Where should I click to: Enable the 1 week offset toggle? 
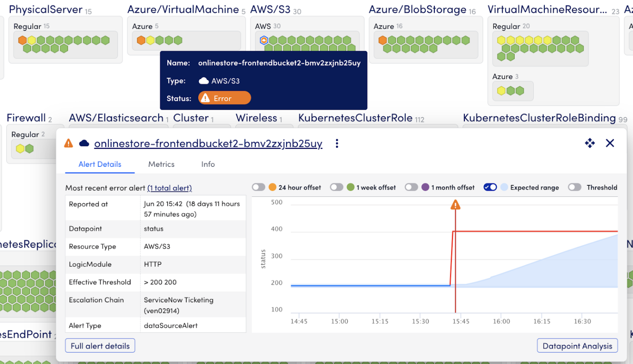pos(336,187)
